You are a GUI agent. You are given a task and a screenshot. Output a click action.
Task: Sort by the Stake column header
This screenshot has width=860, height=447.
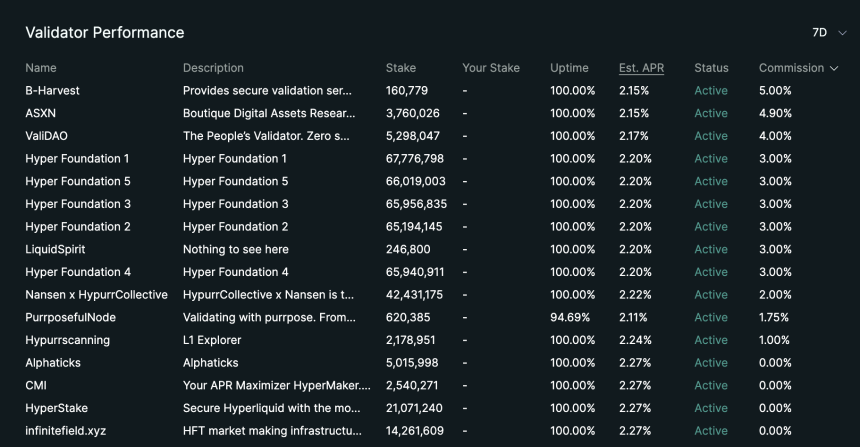pyautogui.click(x=400, y=68)
